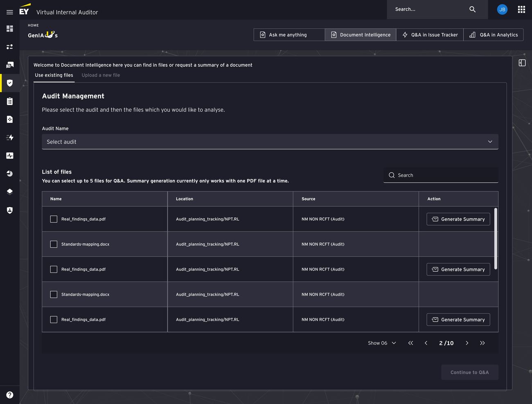Click the EY logo
The height and width of the screenshot is (404, 532).
coord(25,9)
